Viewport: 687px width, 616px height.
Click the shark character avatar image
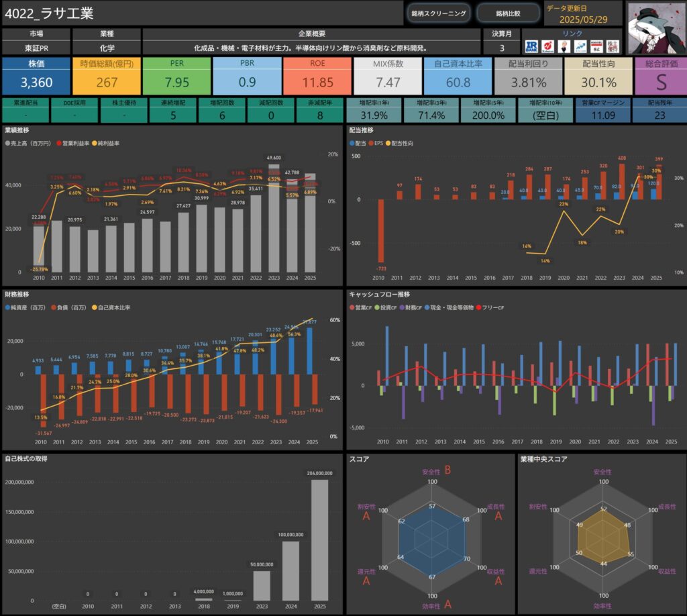tap(656, 28)
